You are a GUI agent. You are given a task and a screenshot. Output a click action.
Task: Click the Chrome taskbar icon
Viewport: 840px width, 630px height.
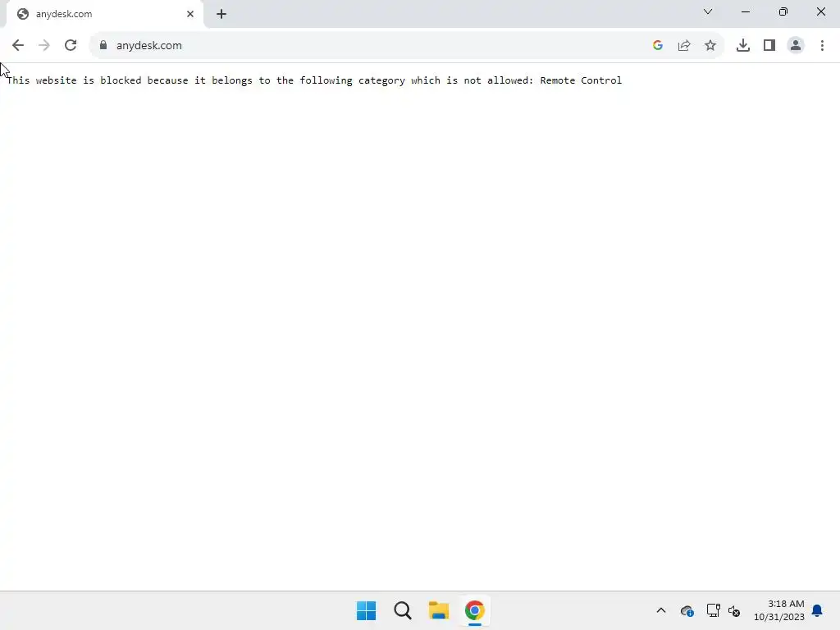[x=475, y=610]
